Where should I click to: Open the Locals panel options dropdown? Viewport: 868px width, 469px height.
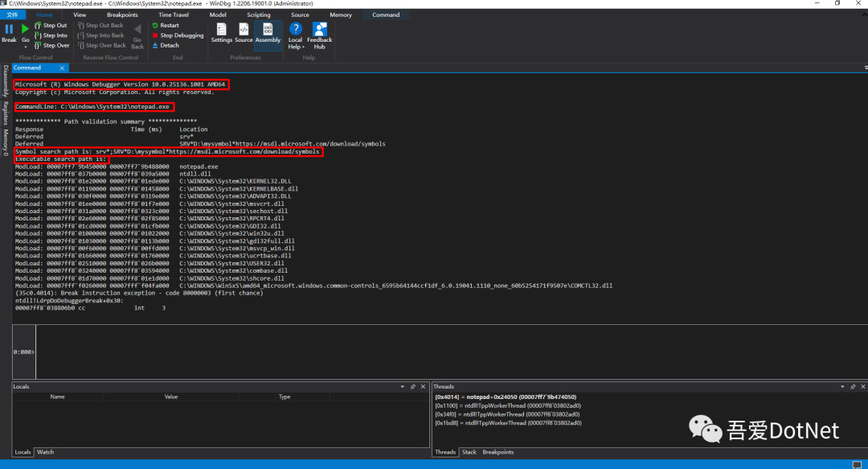403,387
